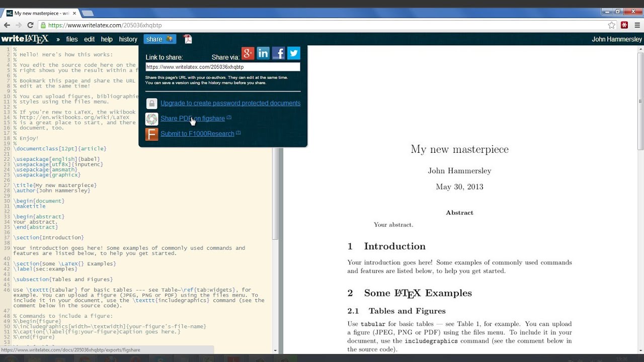Screen dimensions: 644x362
Task: Click the \usepackage{graphicx} line in the editor
Action: [x=47, y=175]
